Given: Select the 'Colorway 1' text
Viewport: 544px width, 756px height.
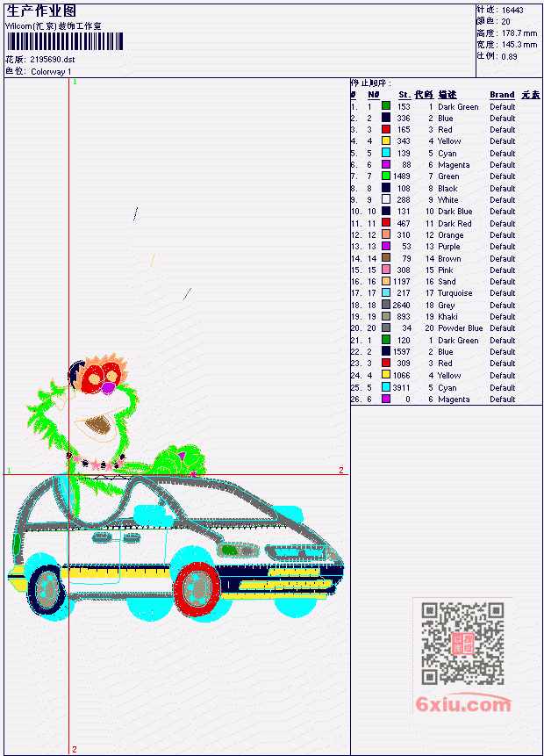Looking at the screenshot, I should pyautogui.click(x=51, y=72).
